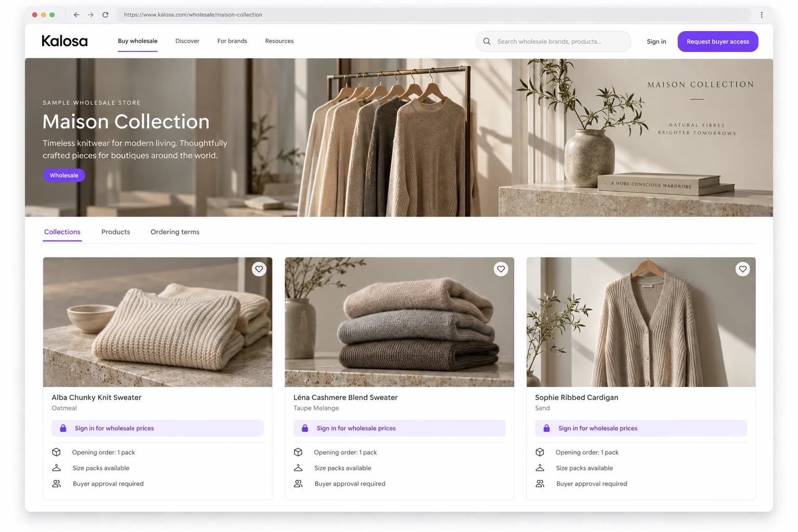Switch to the Ordering terms tab
The image size is (798, 532).
tap(175, 232)
